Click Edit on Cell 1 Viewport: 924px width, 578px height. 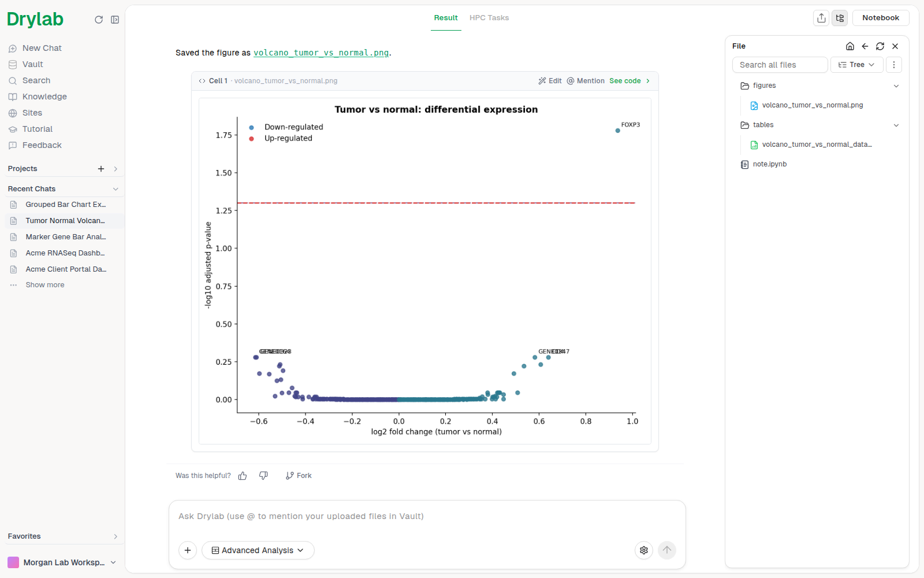(x=550, y=81)
